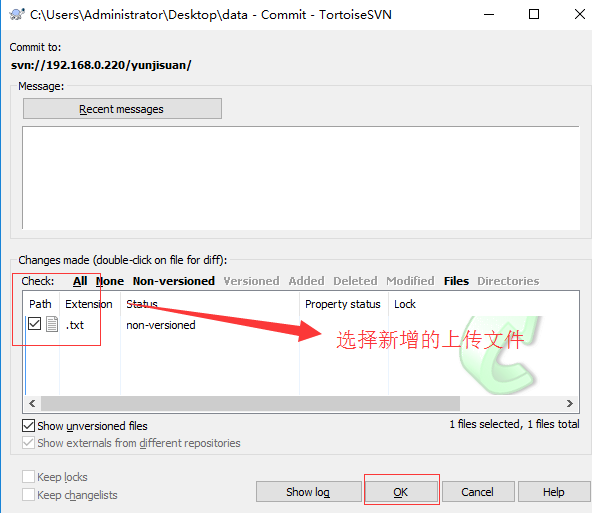
Task: Confirm the commit with OK
Action: click(401, 491)
